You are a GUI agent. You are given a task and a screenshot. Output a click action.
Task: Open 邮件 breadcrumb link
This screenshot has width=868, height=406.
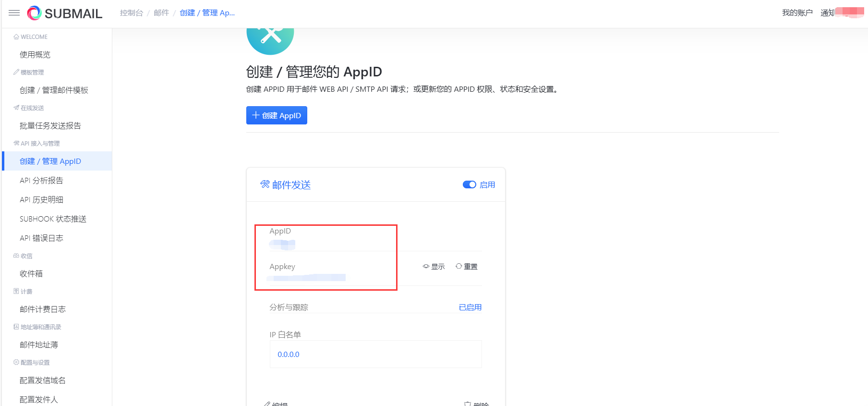(161, 13)
